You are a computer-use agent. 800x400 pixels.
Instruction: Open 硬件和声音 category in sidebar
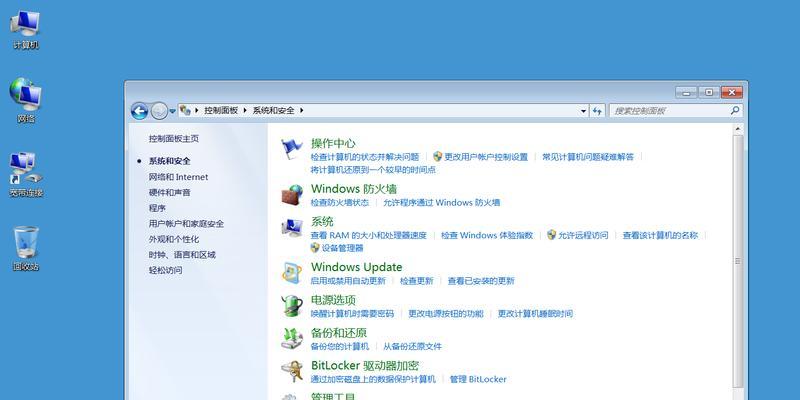coord(169,192)
